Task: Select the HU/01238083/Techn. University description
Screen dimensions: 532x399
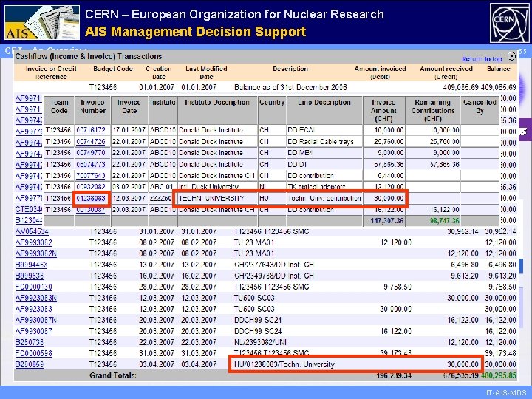Action: click(284, 364)
